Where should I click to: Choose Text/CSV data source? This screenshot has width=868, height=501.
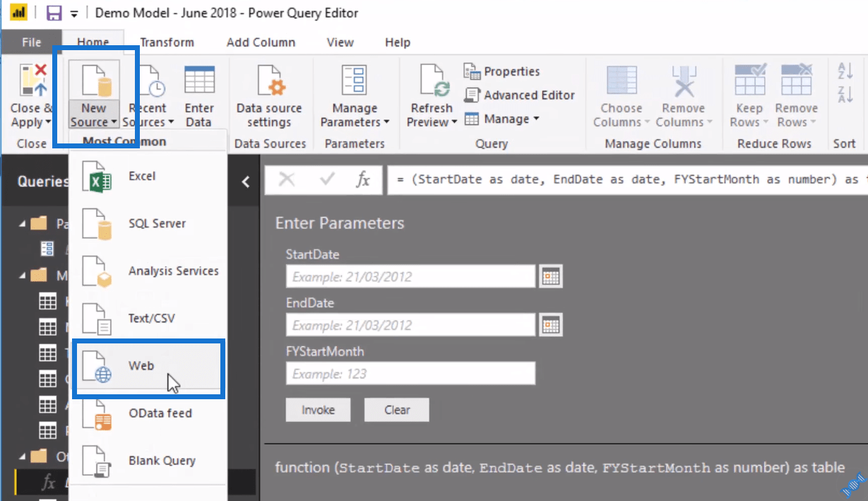[148, 318]
